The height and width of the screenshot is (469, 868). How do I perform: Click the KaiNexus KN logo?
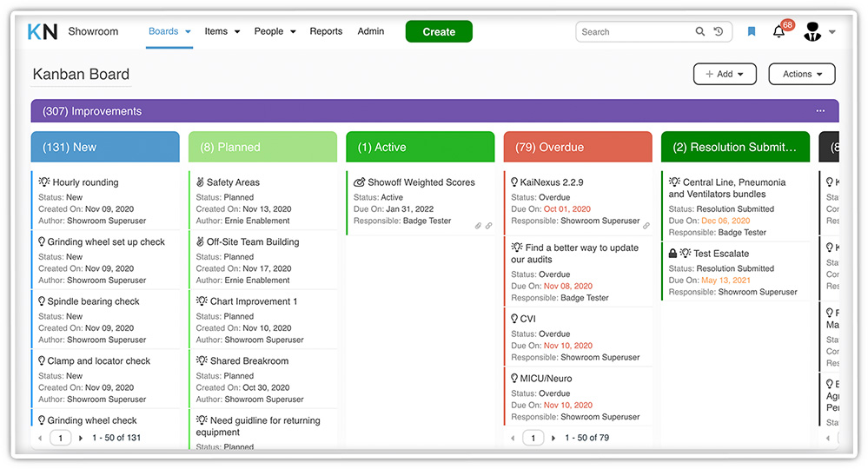[x=43, y=31]
